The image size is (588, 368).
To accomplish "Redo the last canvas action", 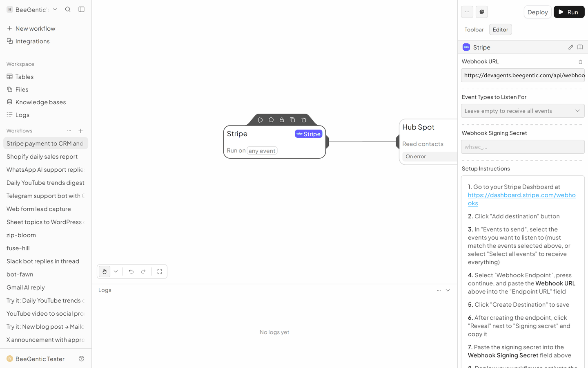I will (143, 272).
